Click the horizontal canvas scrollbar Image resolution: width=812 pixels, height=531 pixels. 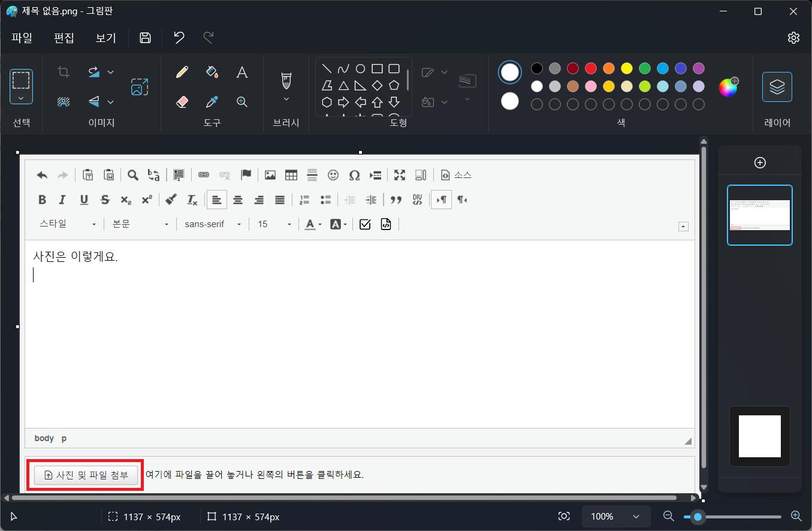click(344, 497)
